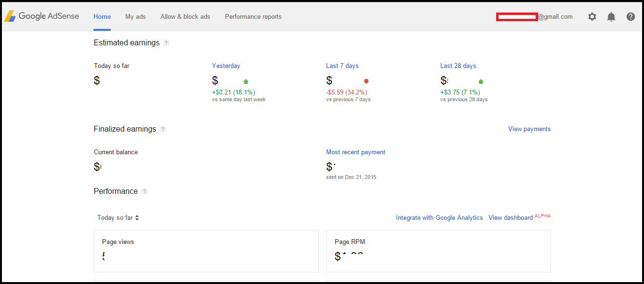Click 'vs previous 28 days' text
This screenshot has height=284, width=644.
[464, 99]
